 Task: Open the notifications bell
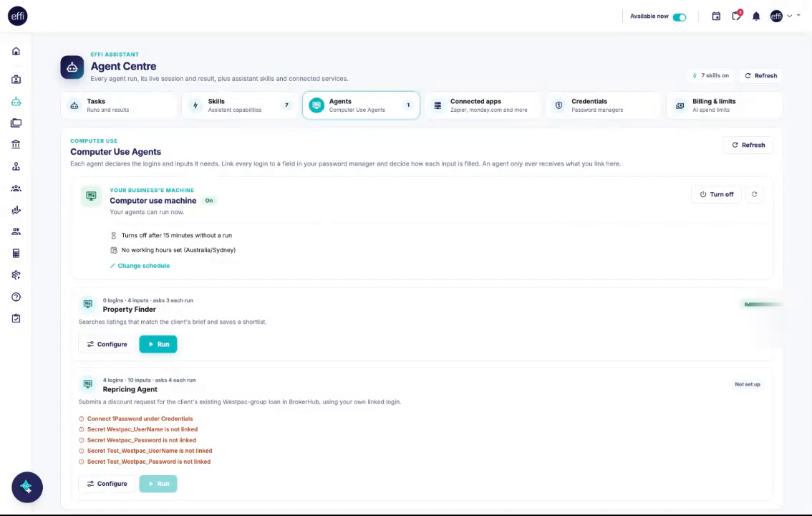[x=756, y=16]
